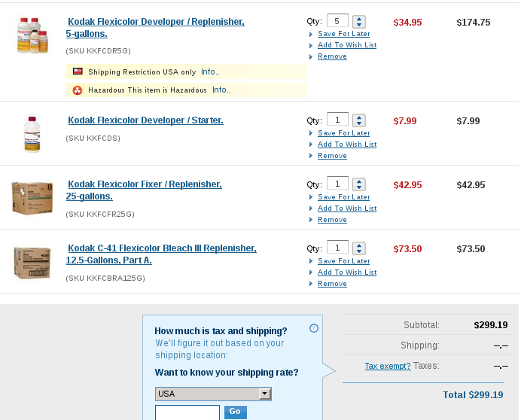Viewport: 521px width, 420px height.
Task: Click the help question-mark icon in shipping box
Action: coord(314,328)
